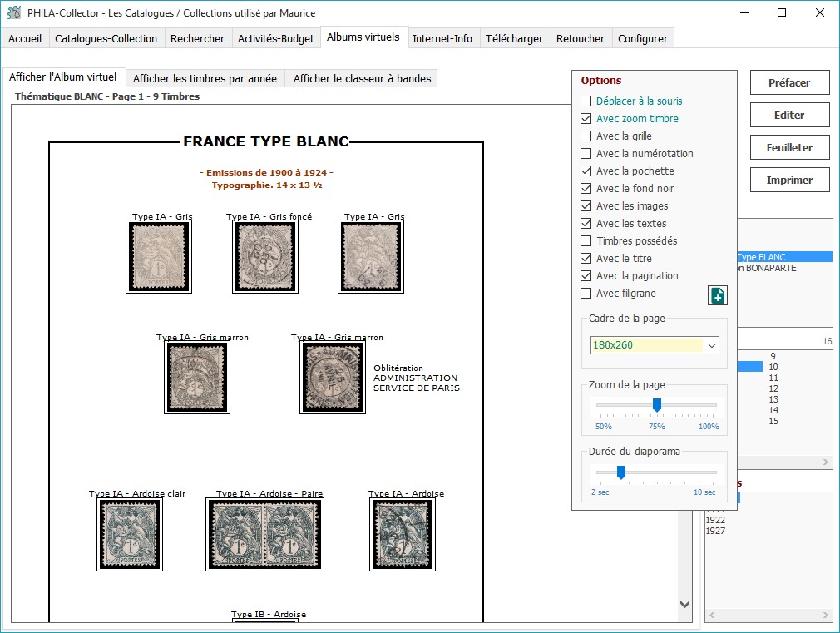Open Afficher le classeur à bandes subtab
This screenshot has height=633, width=840.
point(362,79)
